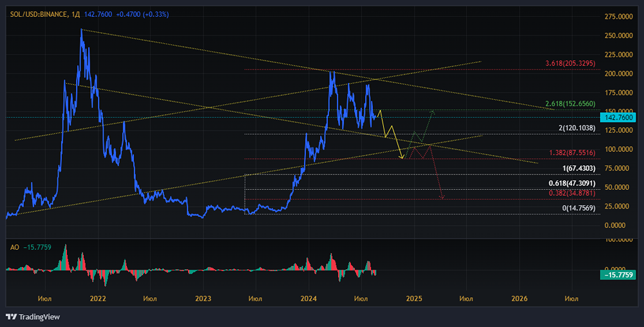This screenshot has height=327, width=644.
Task: Select the green -15.7759 axis tag
Action: pyautogui.click(x=619, y=275)
